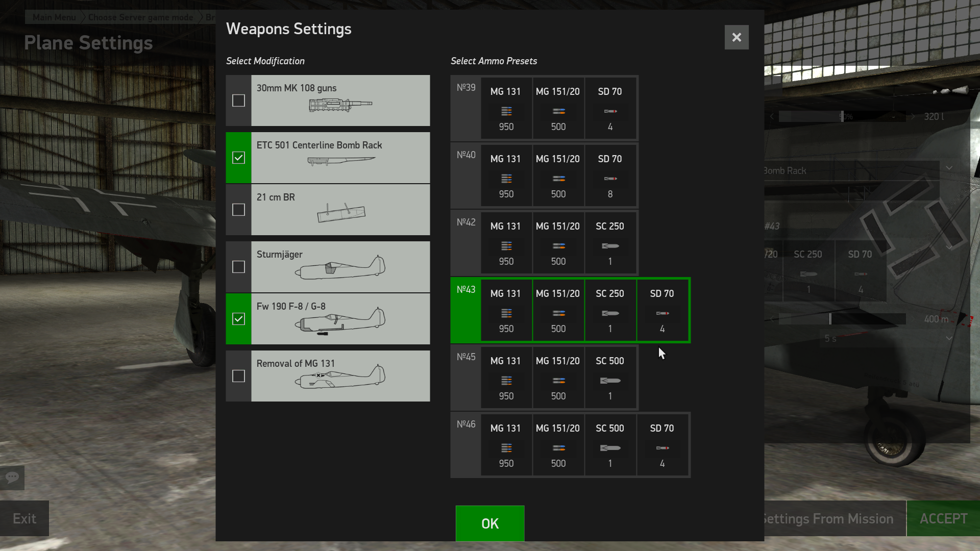The image size is (980, 551).
Task: Click the ETC 501 bomb rack illustration
Action: coord(341,161)
